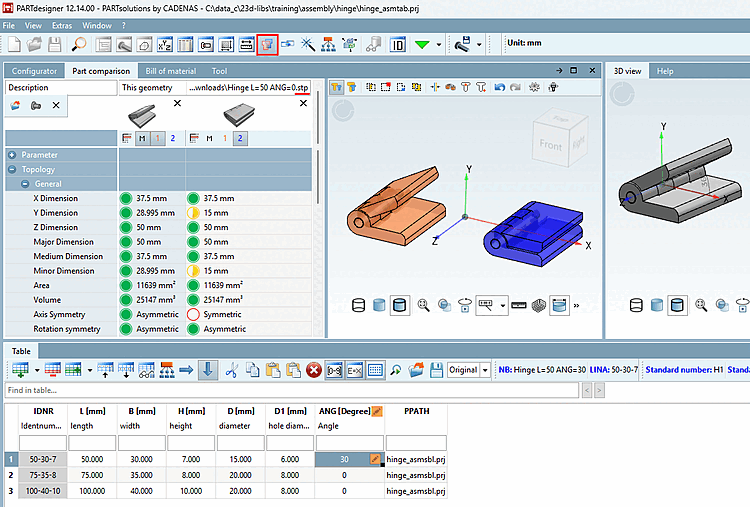This screenshot has width=750, height=507.
Task: Click the save disk icon in table toolbar
Action: click(x=436, y=370)
